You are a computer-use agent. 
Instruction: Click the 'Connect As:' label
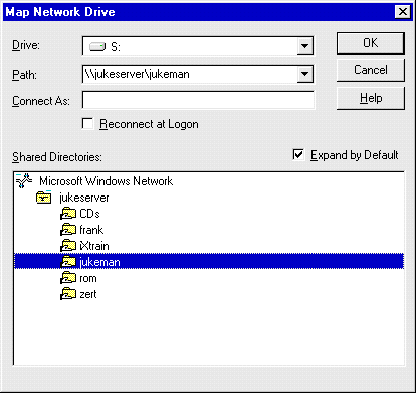41,101
